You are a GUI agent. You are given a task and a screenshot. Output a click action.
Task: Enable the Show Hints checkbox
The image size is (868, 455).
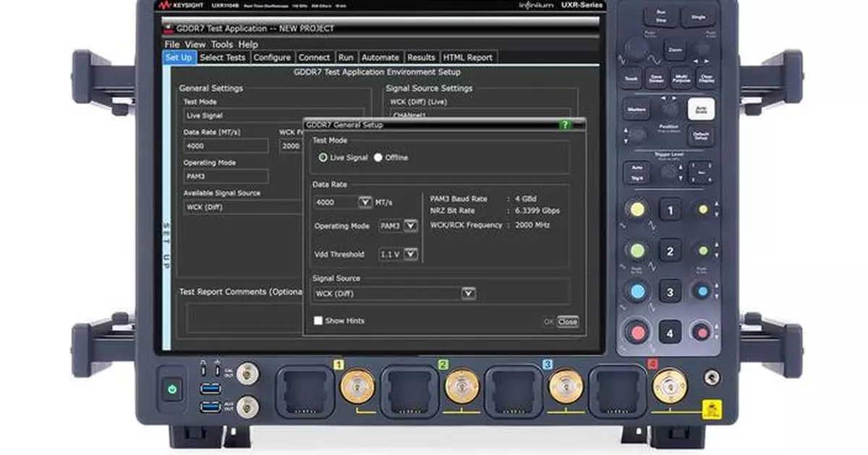pyautogui.click(x=318, y=320)
